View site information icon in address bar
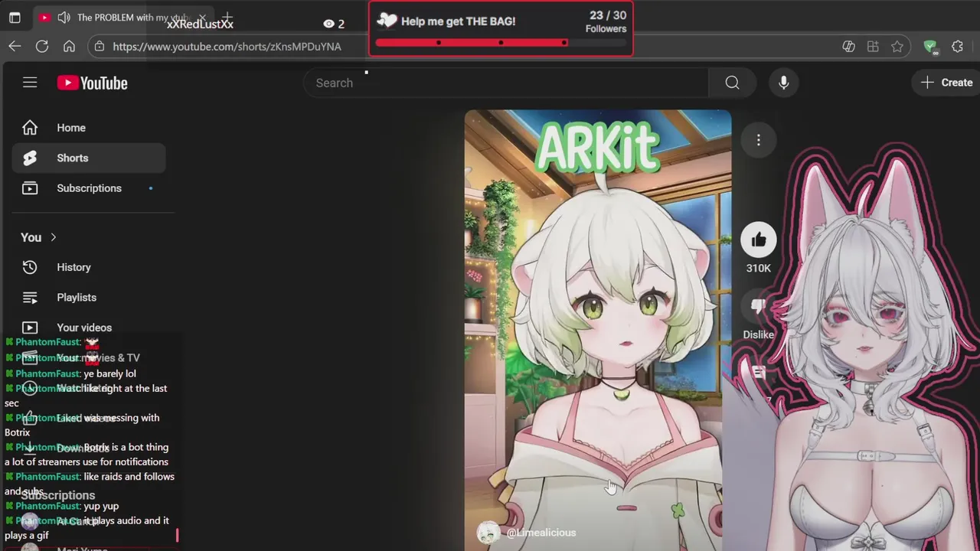 coord(98,47)
